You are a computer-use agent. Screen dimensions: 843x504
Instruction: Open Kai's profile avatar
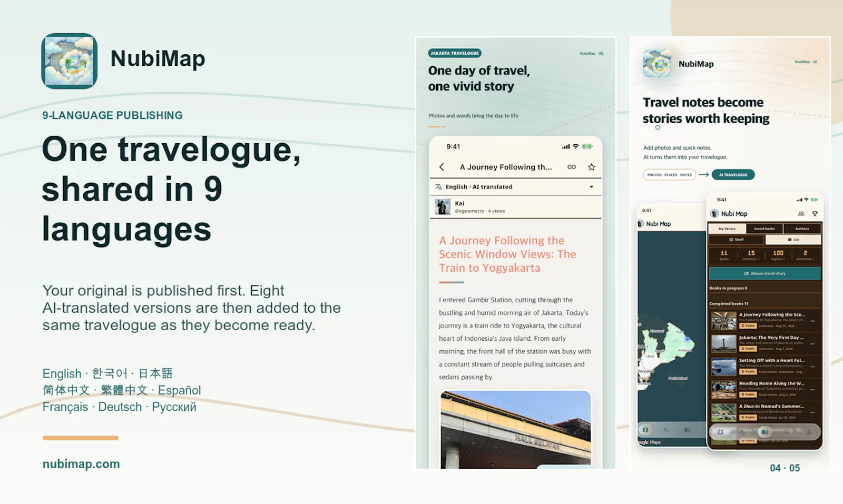tap(443, 207)
